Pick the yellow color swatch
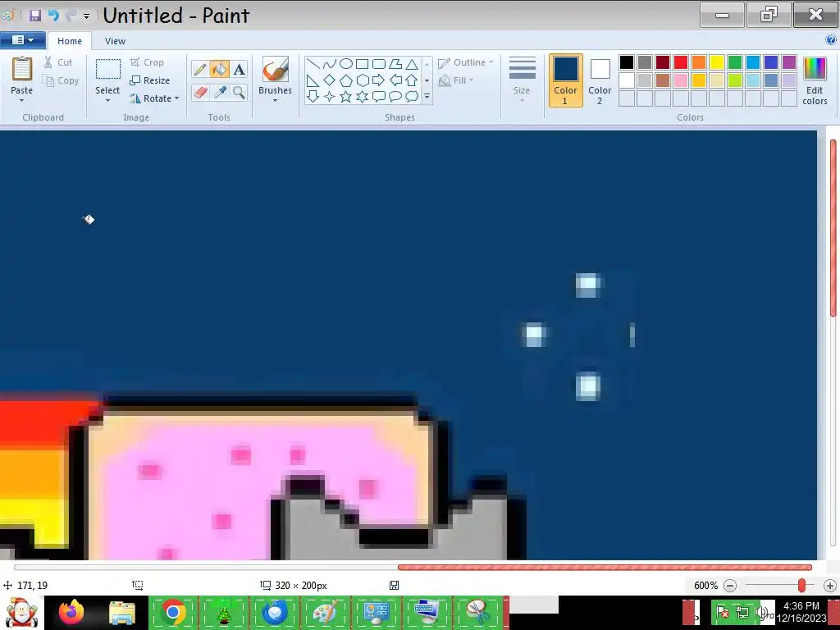840x630 pixels. (x=717, y=62)
